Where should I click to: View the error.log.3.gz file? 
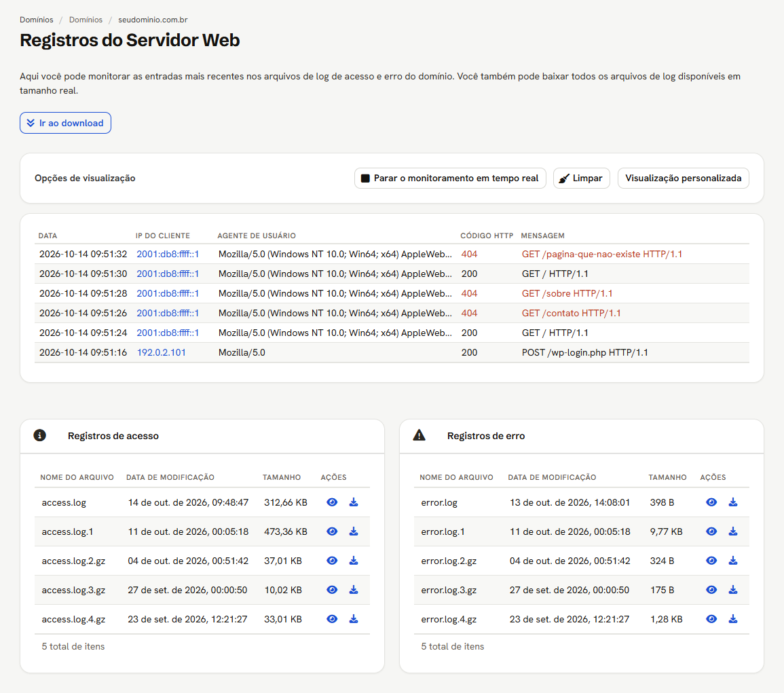point(711,590)
